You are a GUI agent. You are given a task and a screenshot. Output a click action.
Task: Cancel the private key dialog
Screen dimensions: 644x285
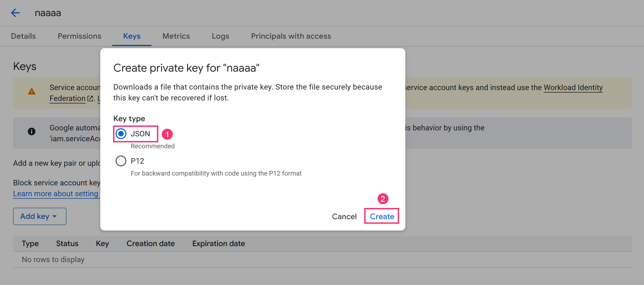(344, 216)
